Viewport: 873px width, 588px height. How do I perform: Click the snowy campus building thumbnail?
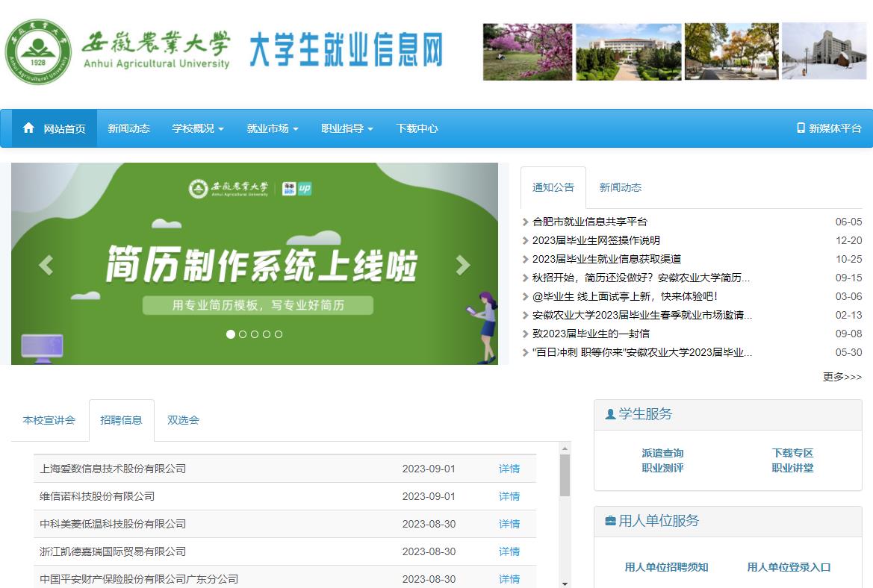coord(824,51)
